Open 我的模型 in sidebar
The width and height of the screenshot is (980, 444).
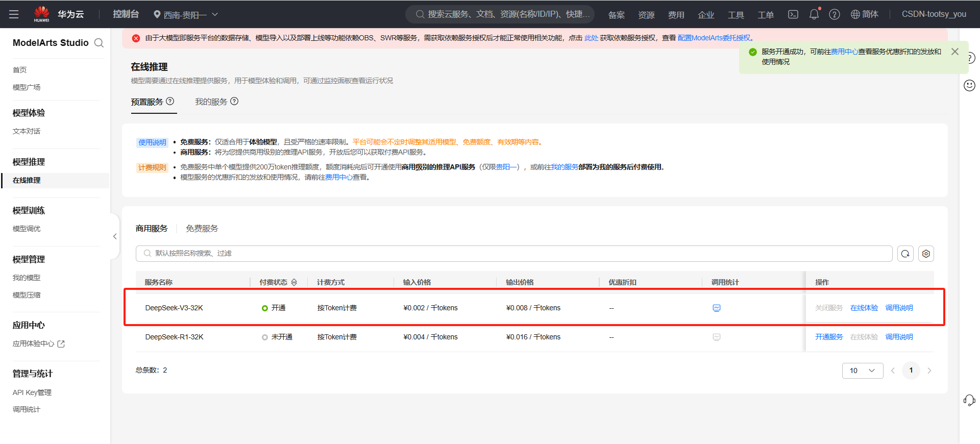[27, 278]
